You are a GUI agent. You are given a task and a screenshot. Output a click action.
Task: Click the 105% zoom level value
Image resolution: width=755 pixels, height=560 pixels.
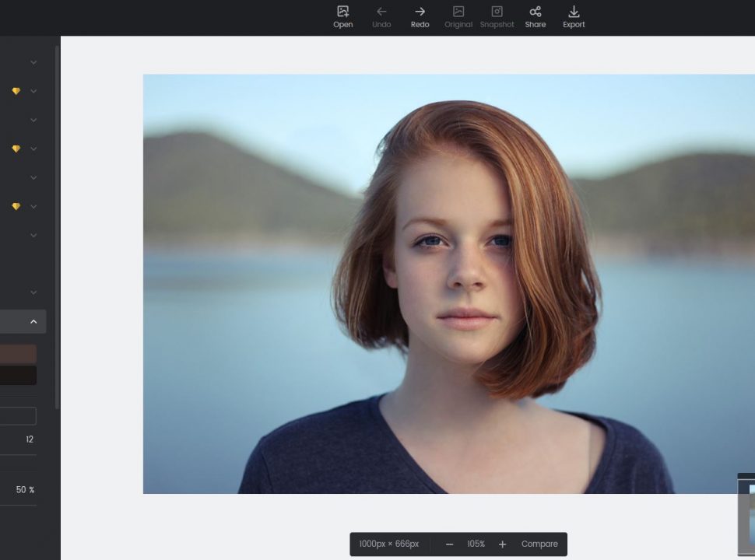click(476, 544)
